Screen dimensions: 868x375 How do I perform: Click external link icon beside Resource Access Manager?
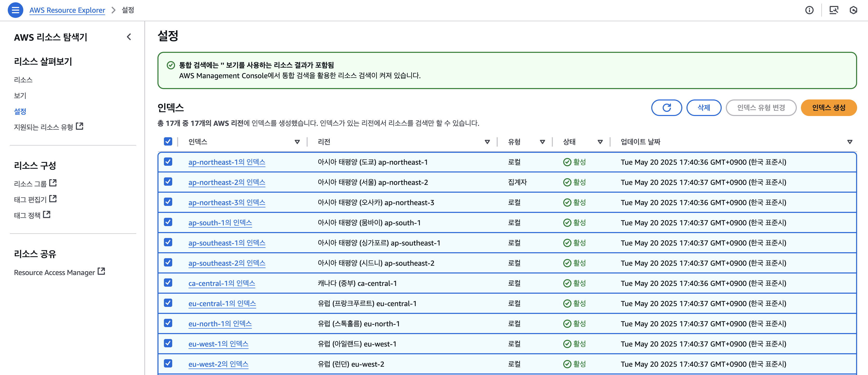(102, 271)
